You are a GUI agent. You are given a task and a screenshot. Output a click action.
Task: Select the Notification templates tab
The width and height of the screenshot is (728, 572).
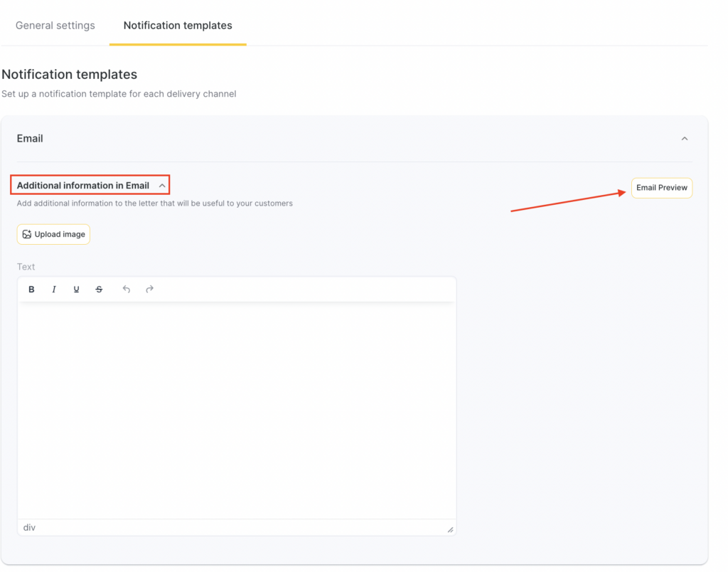tap(178, 26)
